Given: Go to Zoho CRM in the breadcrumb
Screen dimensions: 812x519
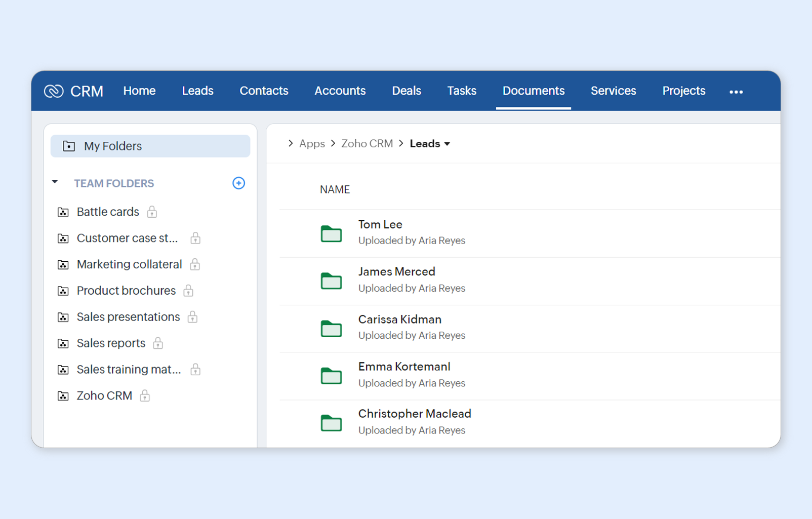Looking at the screenshot, I should pyautogui.click(x=367, y=144).
